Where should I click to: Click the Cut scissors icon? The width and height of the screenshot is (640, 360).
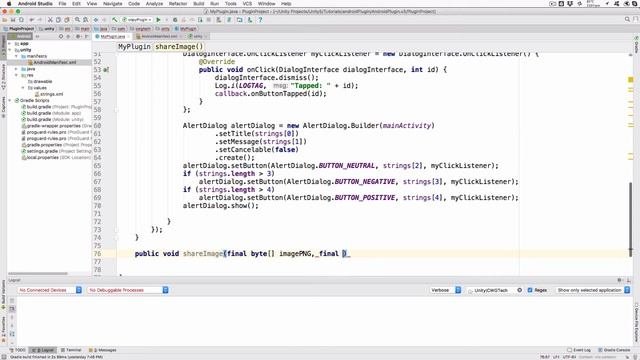(x=50, y=20)
